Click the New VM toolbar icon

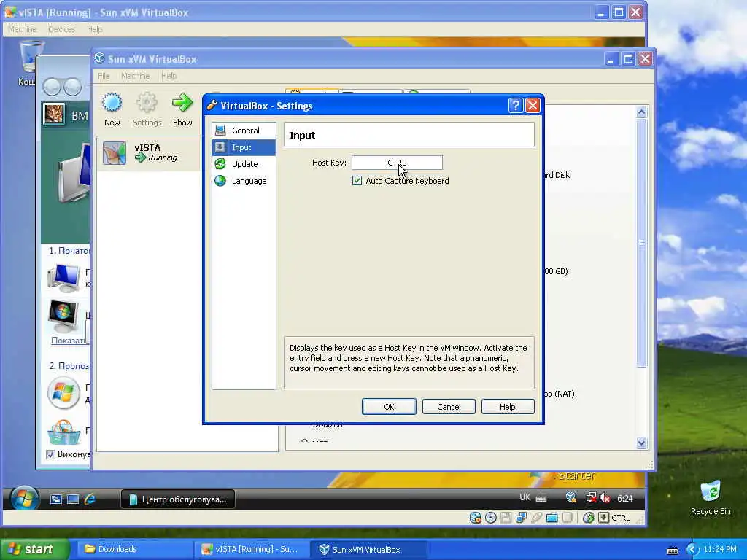[x=112, y=109]
